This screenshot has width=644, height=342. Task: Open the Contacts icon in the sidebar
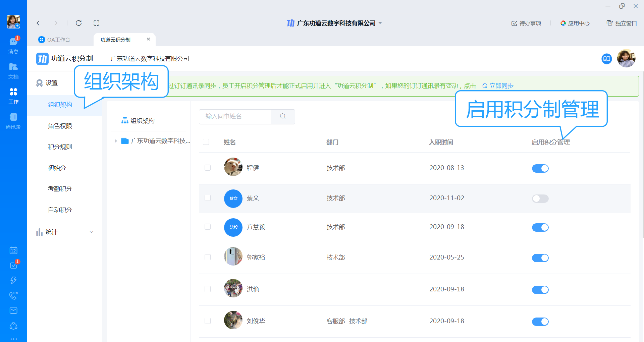(13, 117)
